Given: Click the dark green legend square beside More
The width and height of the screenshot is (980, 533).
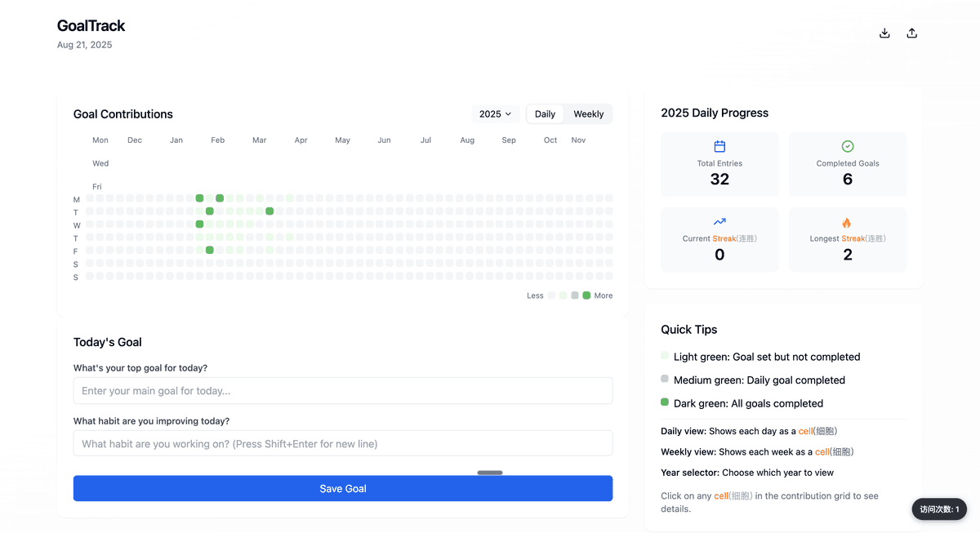Looking at the screenshot, I should click(x=586, y=295).
